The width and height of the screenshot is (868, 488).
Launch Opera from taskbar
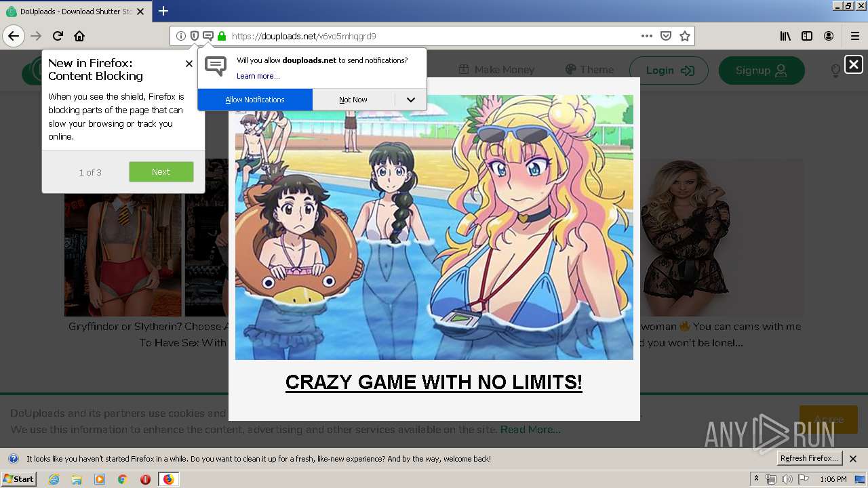click(145, 479)
